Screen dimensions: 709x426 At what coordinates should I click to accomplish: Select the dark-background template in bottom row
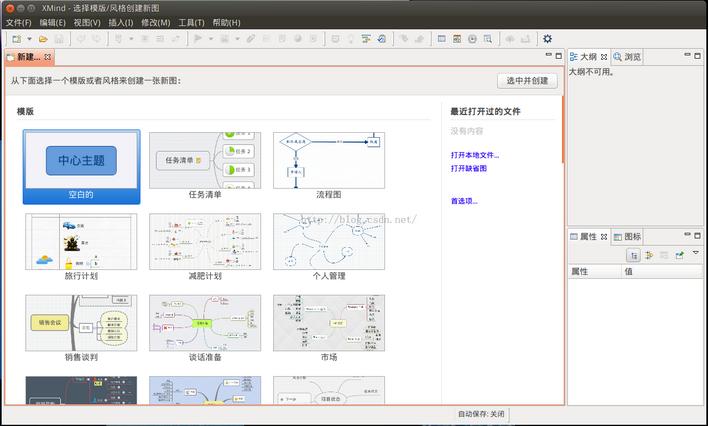pos(81,390)
